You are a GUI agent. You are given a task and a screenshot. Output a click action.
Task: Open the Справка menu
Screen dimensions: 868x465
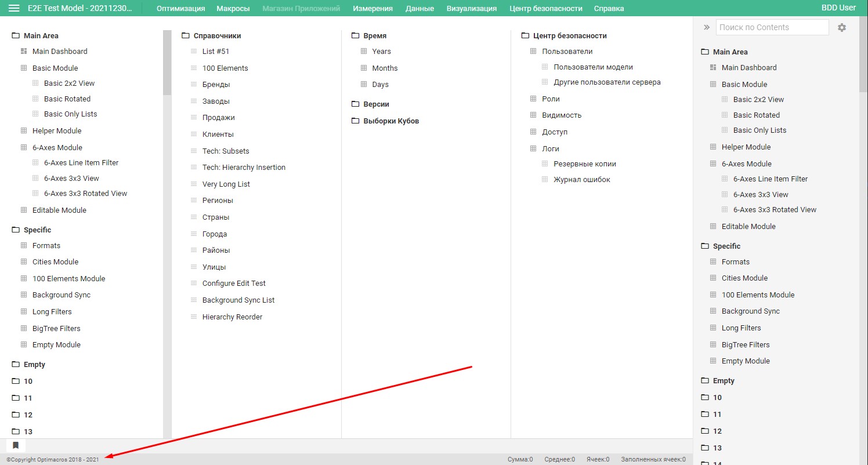point(609,8)
